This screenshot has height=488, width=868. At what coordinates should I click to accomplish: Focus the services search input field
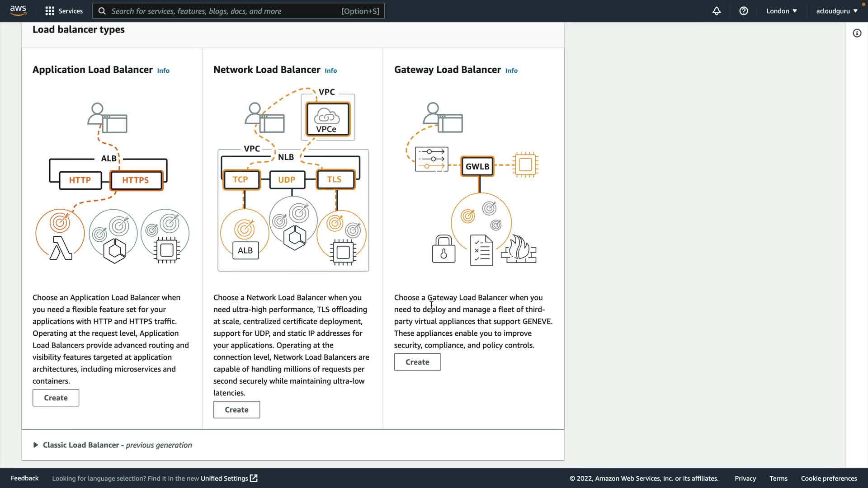pyautogui.click(x=226, y=11)
